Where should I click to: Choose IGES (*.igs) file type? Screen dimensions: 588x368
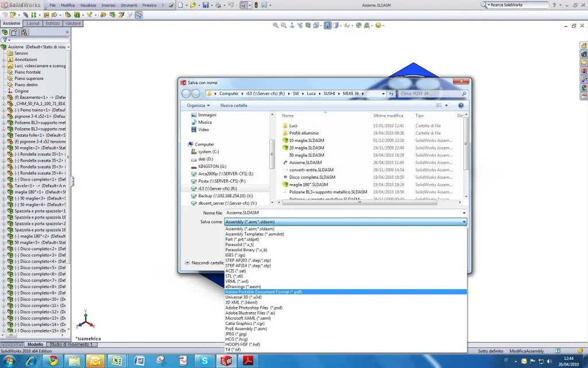346,255
